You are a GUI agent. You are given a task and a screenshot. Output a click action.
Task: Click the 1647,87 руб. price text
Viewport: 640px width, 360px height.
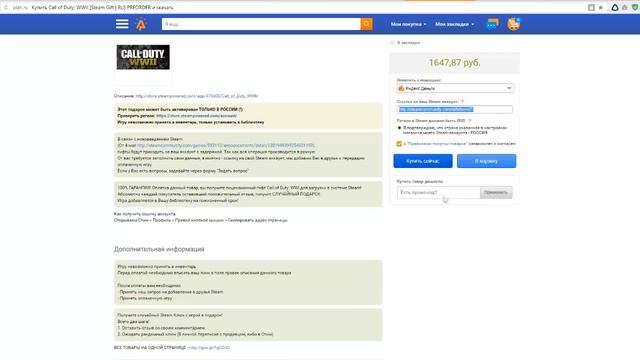[x=454, y=63]
